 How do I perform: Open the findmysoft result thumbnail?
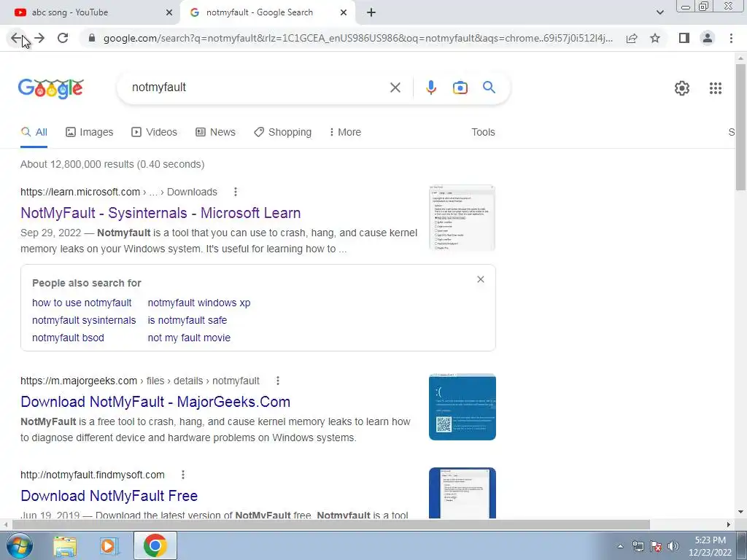(x=462, y=493)
